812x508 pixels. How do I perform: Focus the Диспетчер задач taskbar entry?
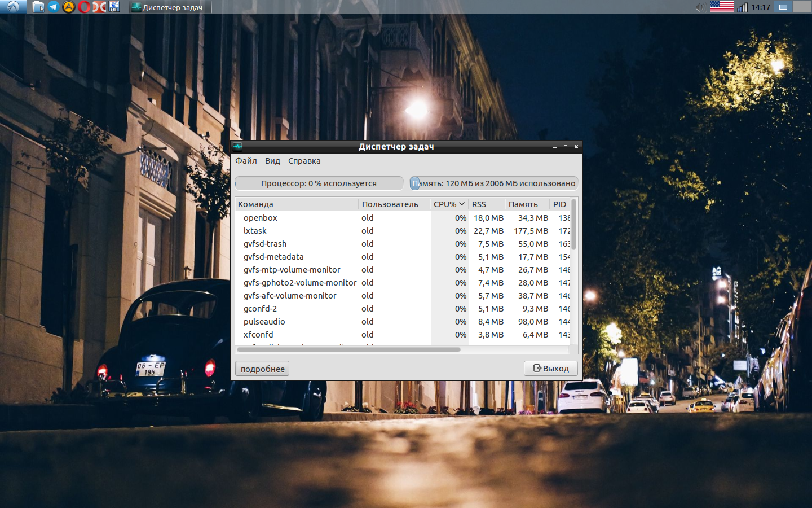coord(169,7)
